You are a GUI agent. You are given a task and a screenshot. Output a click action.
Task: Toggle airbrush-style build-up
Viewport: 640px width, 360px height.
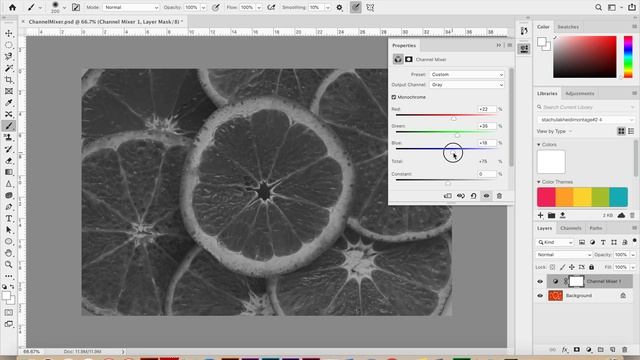271,7
